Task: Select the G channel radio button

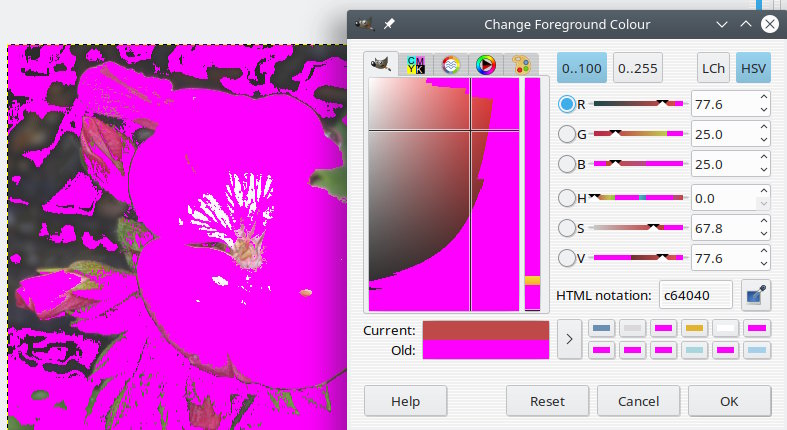Action: pyautogui.click(x=567, y=134)
